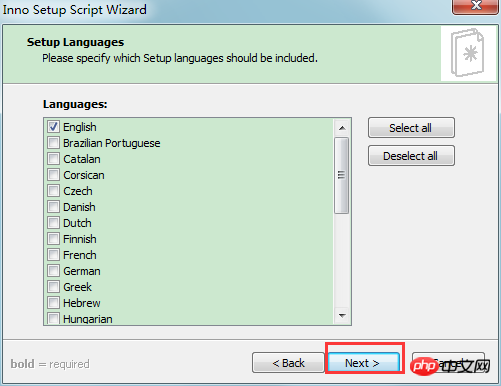Proceed with the Next button
Screen dimensions: 501x386
[363, 363]
